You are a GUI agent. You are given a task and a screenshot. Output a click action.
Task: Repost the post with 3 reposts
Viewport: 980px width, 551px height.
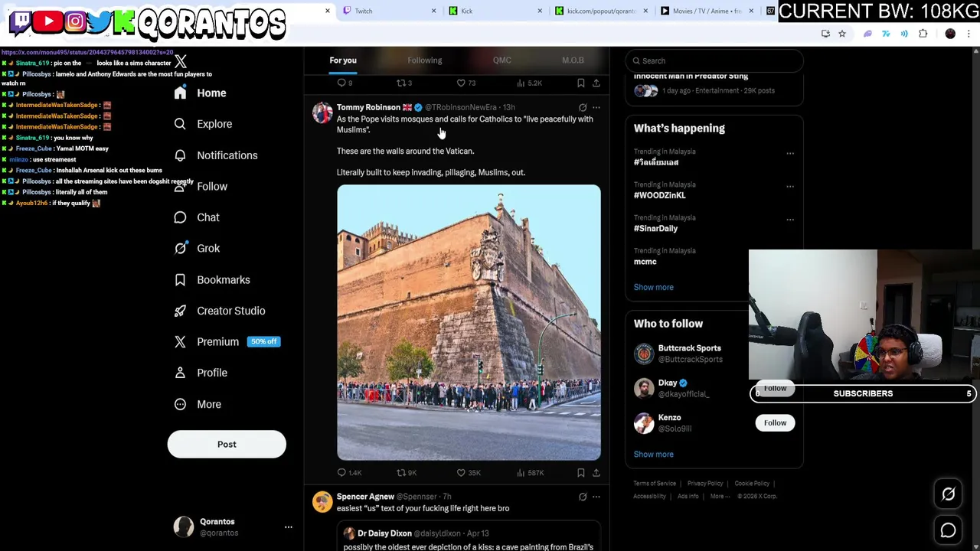click(404, 83)
